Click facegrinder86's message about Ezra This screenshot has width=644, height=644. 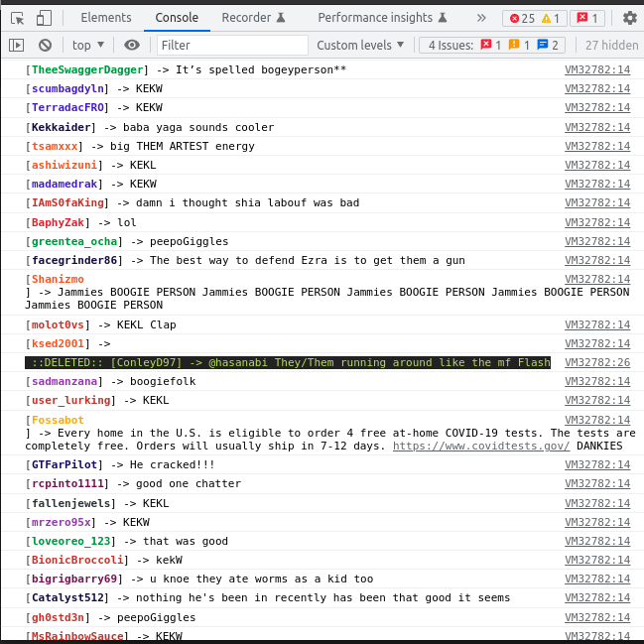[308, 260]
